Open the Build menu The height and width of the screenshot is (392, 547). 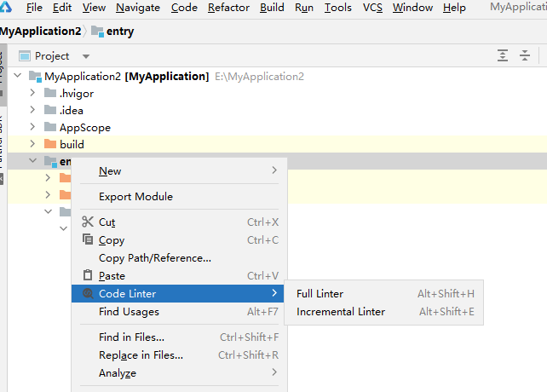[272, 8]
